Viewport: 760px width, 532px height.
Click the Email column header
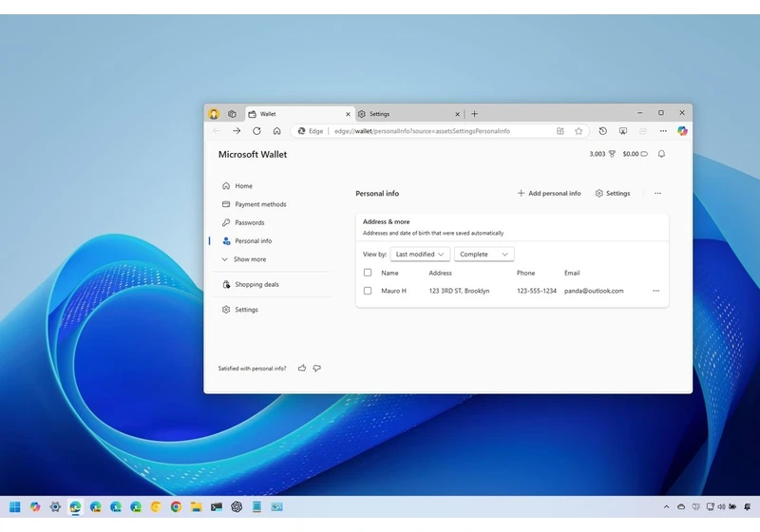(572, 273)
